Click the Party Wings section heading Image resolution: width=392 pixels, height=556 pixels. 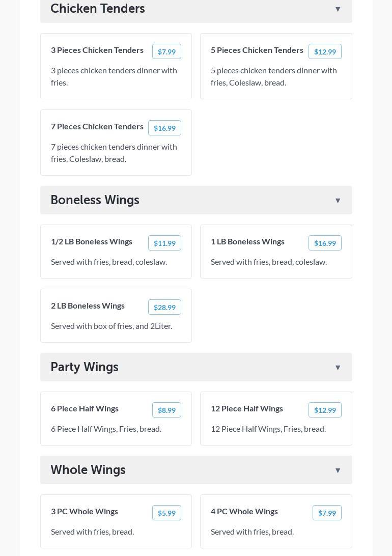pyautogui.click(x=85, y=367)
